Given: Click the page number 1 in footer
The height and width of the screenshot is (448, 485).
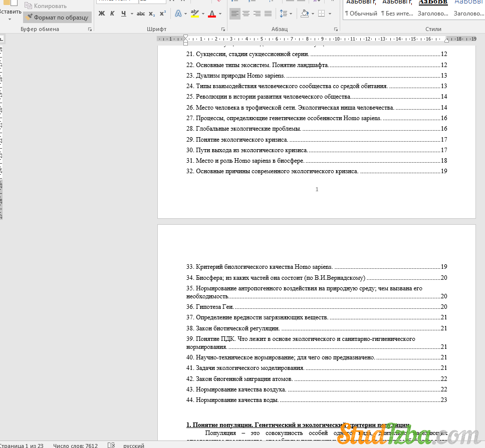Looking at the screenshot, I should [x=317, y=189].
